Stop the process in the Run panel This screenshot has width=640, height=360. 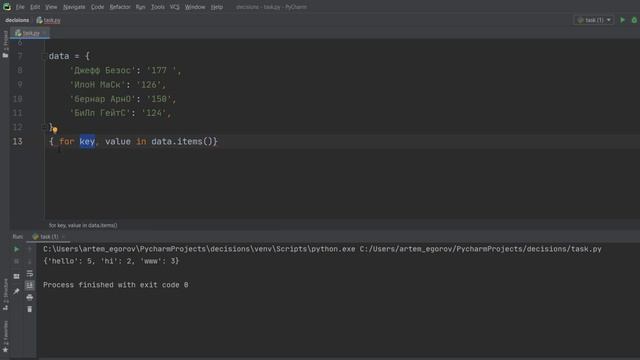coord(16,261)
